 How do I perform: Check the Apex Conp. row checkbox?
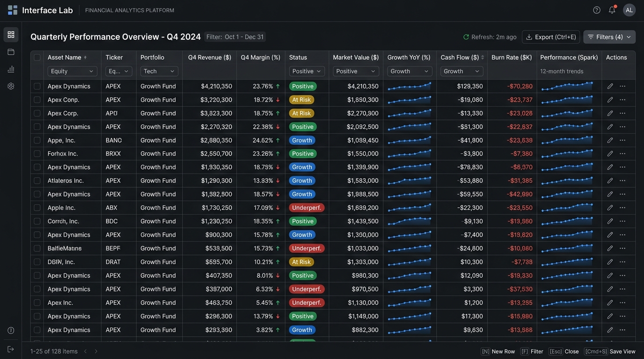point(37,100)
